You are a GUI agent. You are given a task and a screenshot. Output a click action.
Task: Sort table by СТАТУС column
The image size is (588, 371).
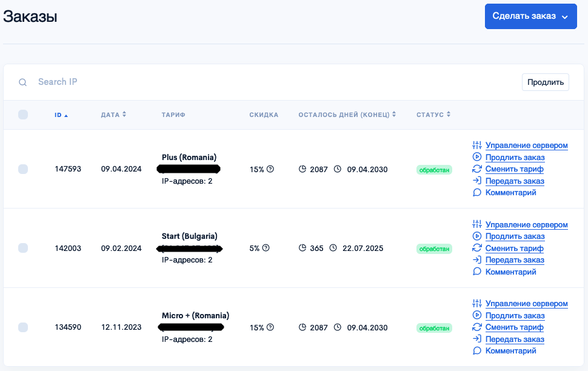coord(433,115)
